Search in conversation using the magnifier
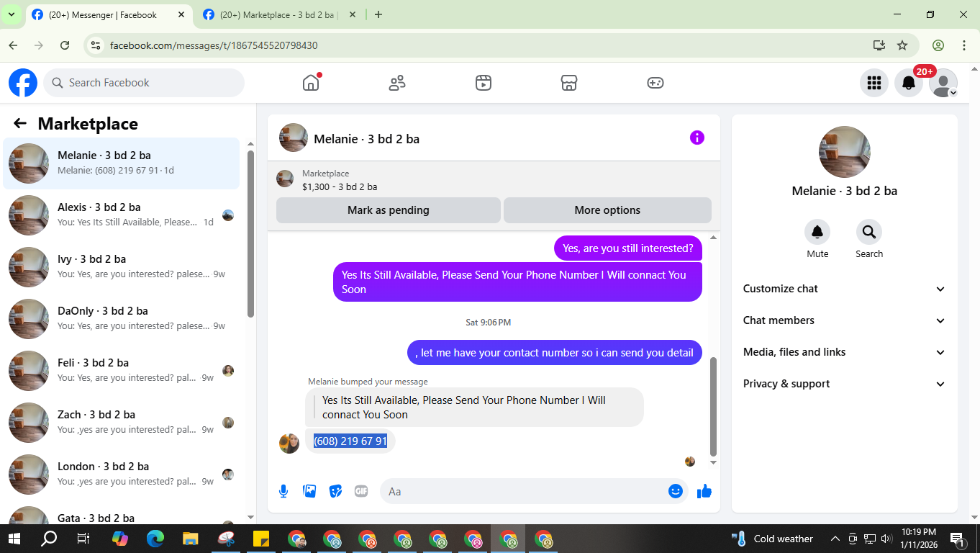Viewport: 980px width, 553px height. 869,232
